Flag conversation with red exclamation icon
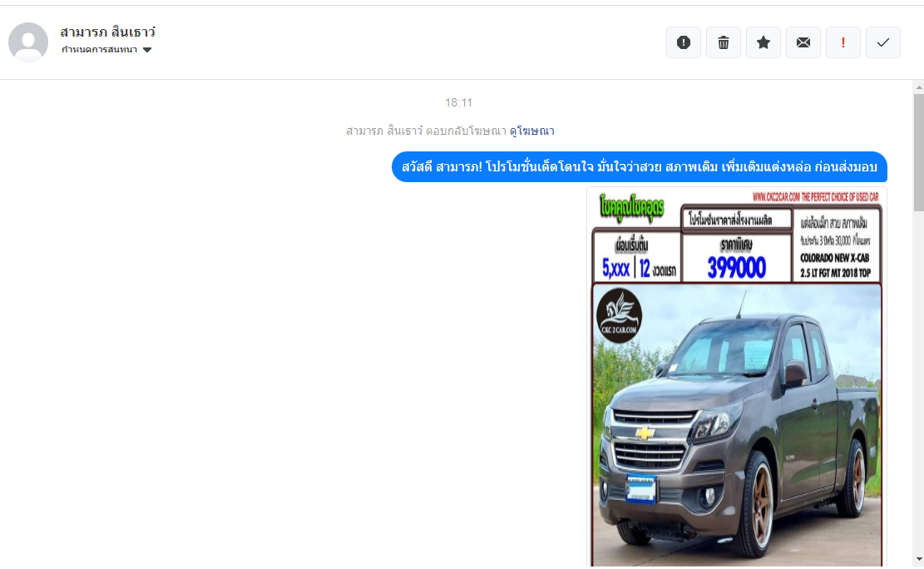Image resolution: width=924 pixels, height=569 pixels. [x=843, y=42]
